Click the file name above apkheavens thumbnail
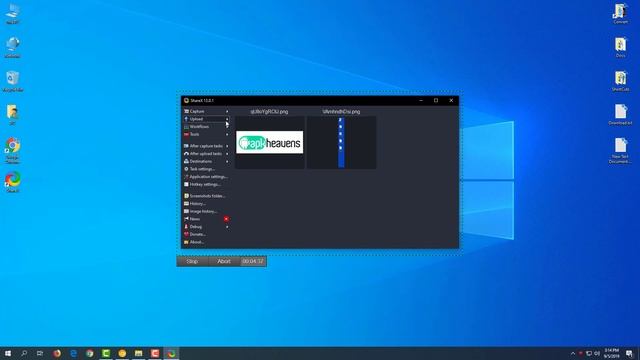 [269, 111]
